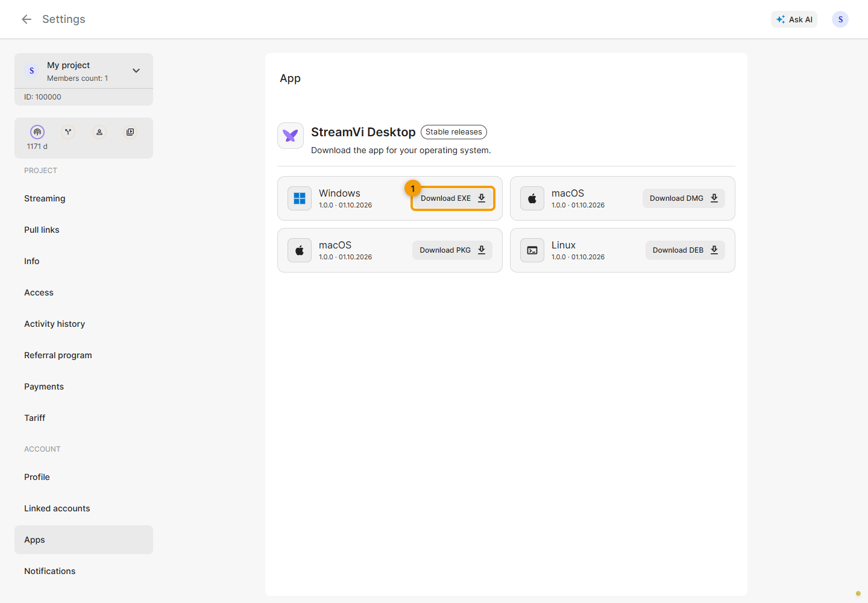Click the video library icon in the project toolbar
The image size is (868, 603).
coord(130,132)
